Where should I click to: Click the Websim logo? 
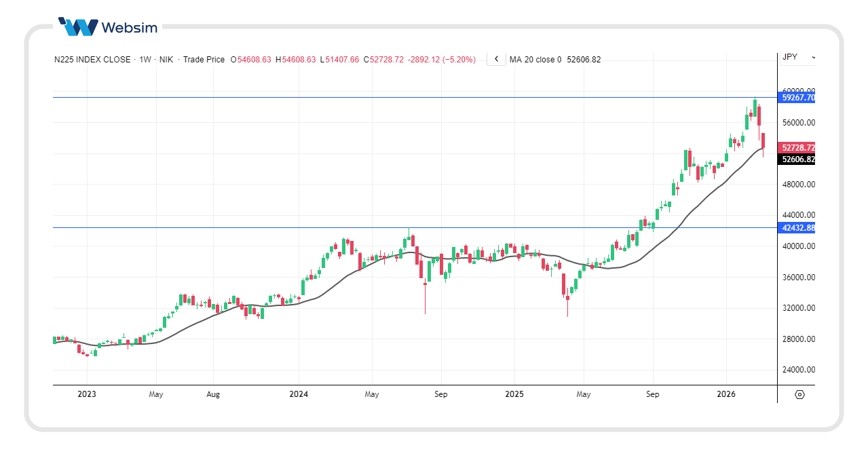pos(108,27)
